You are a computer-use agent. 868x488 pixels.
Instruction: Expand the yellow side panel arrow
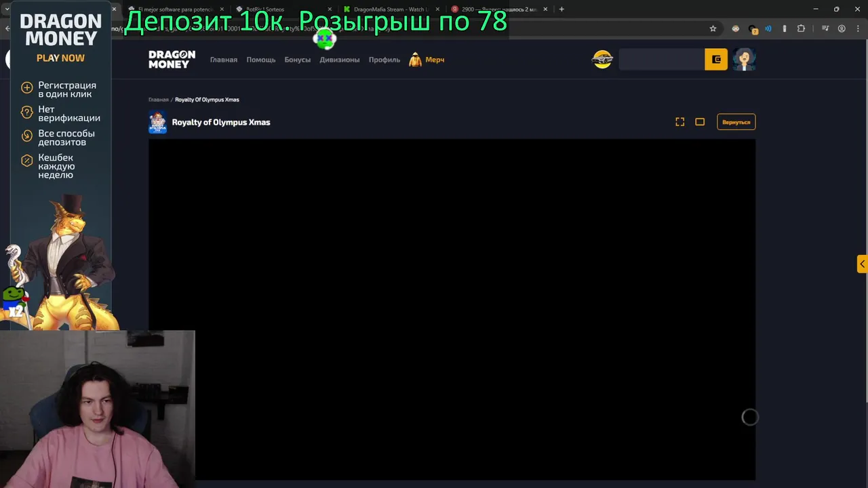coord(862,264)
